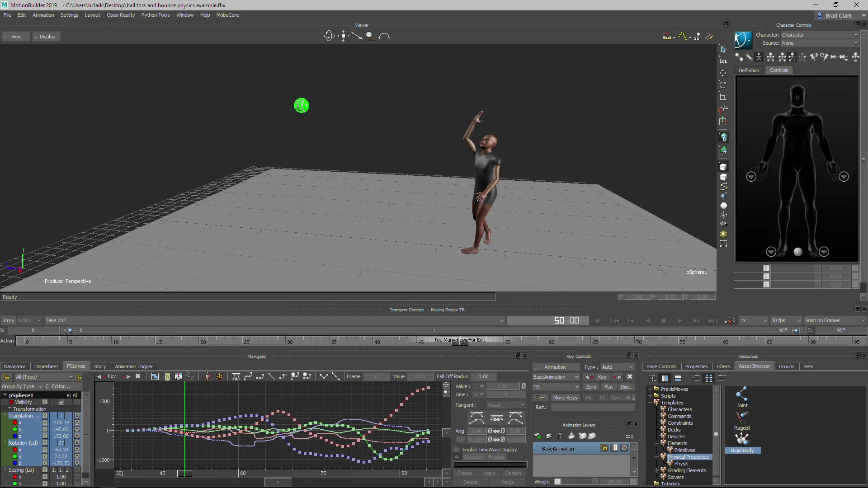Image resolution: width=868 pixels, height=488 pixels.
Task: Delete the selected animation layer
Action: point(560,436)
